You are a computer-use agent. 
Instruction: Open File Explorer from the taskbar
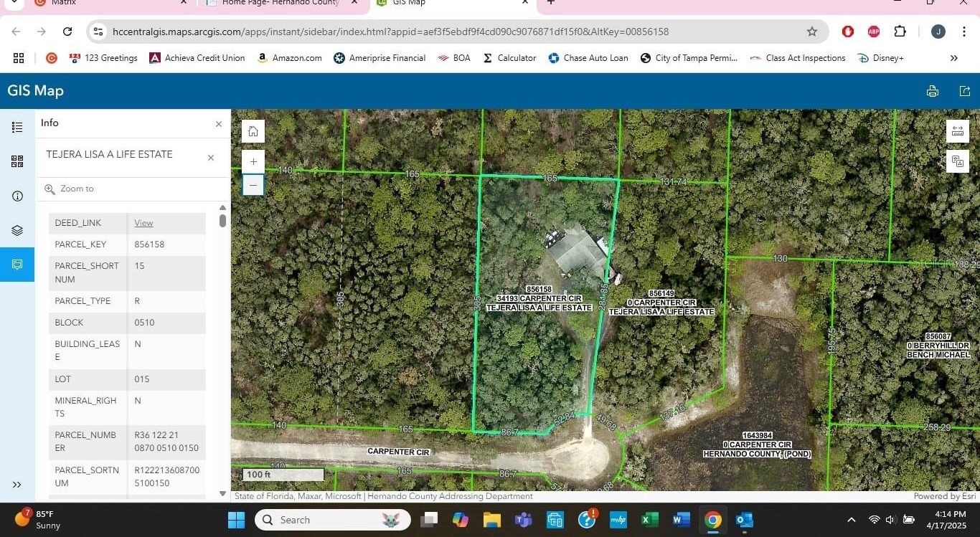pos(491,520)
